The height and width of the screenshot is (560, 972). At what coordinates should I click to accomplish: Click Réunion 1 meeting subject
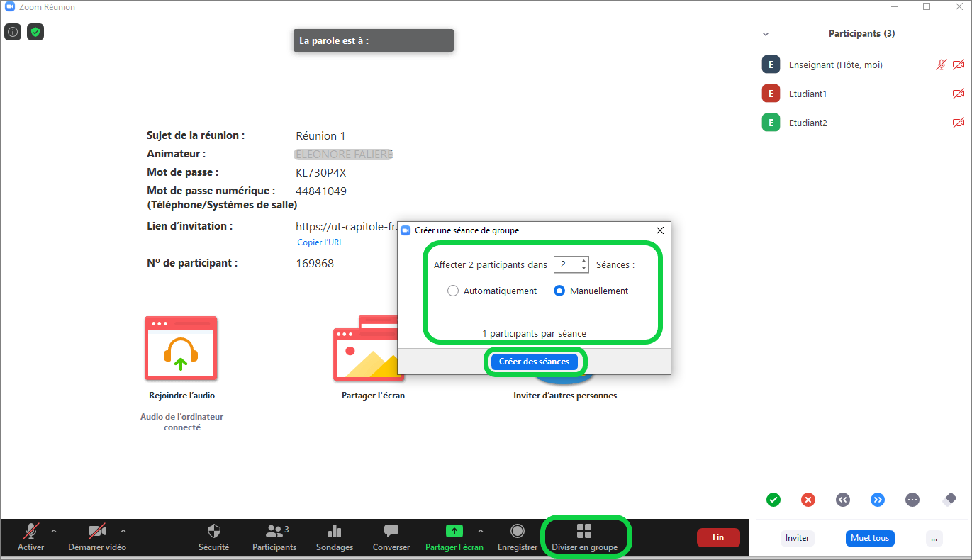(320, 135)
